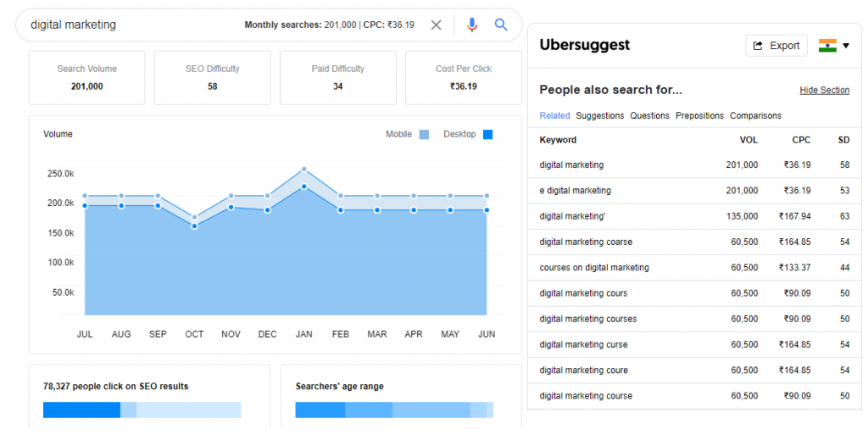Click SD value 44
The width and height of the screenshot is (868, 440).
[845, 267]
